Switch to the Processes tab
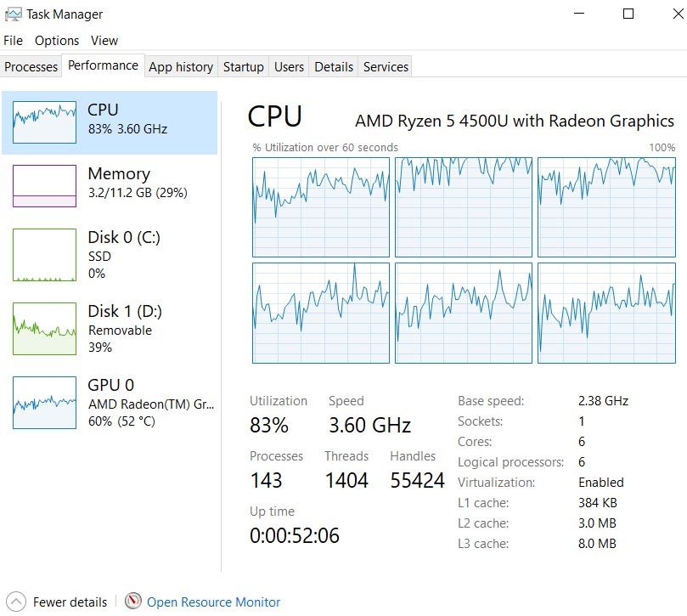687x616 pixels. coord(31,66)
